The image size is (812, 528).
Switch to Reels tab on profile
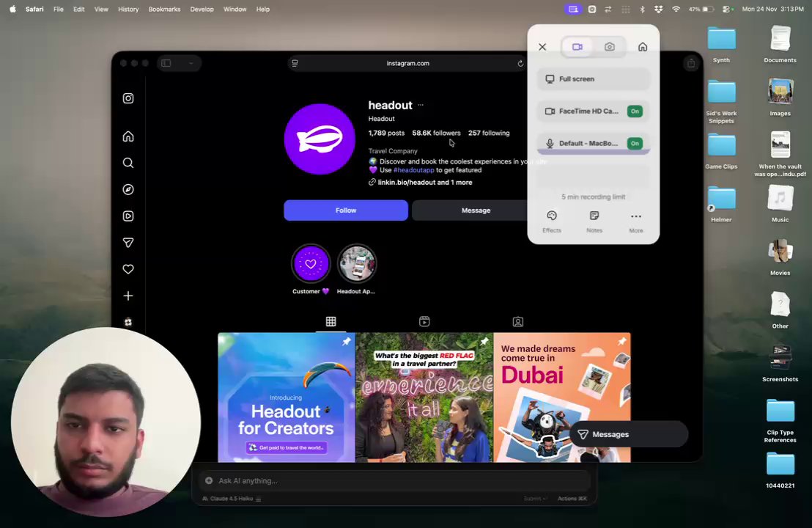click(x=424, y=321)
